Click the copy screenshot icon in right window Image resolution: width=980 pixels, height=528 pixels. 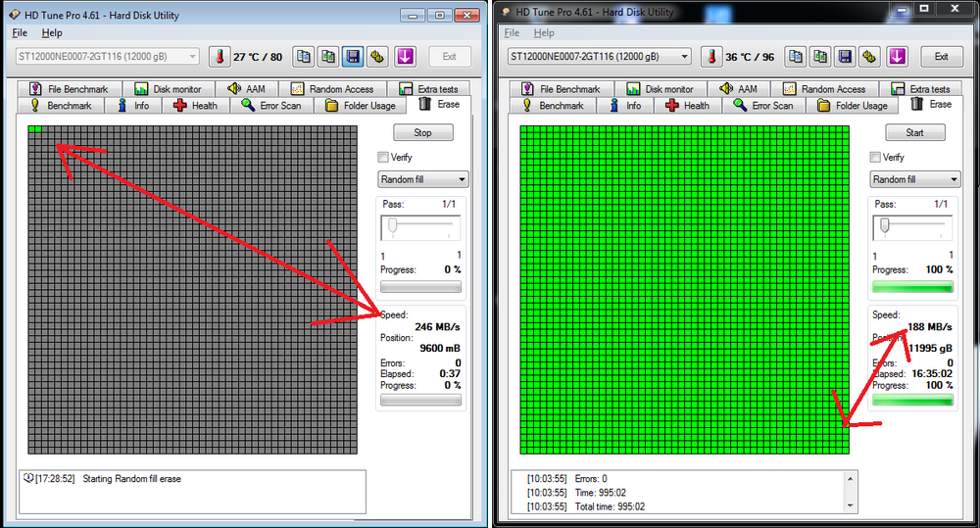pyautogui.click(x=820, y=56)
